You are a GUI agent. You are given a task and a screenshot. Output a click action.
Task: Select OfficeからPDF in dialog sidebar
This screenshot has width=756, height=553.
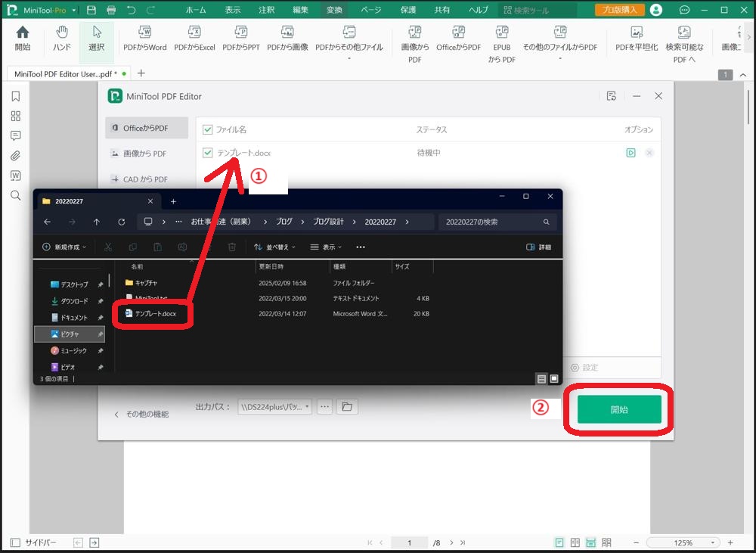[x=147, y=128]
